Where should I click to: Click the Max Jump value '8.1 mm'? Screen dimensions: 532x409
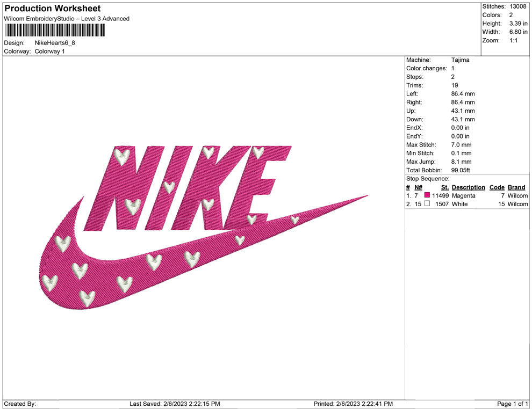point(462,162)
